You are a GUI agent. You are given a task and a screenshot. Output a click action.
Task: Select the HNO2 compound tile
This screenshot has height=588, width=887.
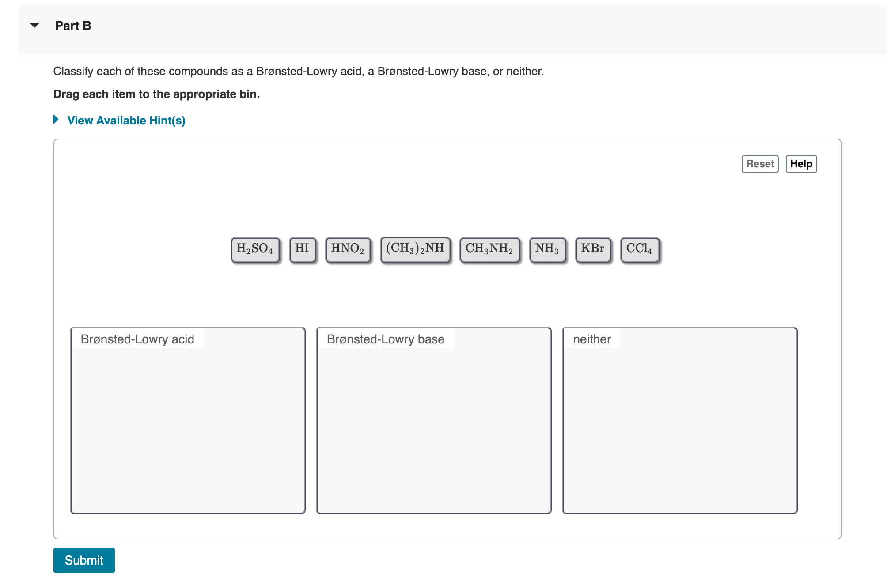(348, 249)
